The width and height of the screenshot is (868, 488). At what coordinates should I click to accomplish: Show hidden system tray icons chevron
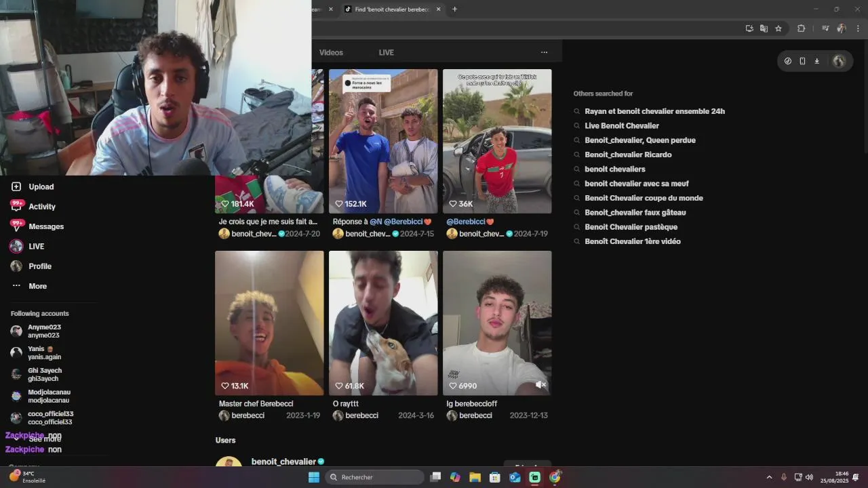(x=769, y=477)
